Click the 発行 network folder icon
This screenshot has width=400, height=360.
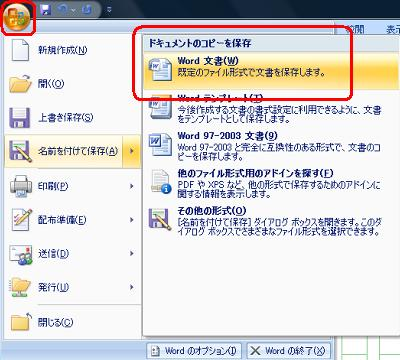20,287
